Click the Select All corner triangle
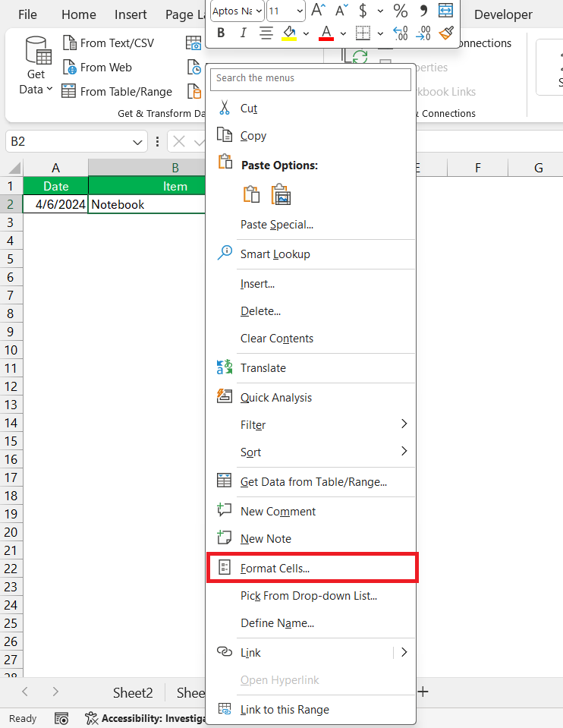Image resolution: width=563 pixels, height=728 pixels. pyautogui.click(x=14, y=168)
